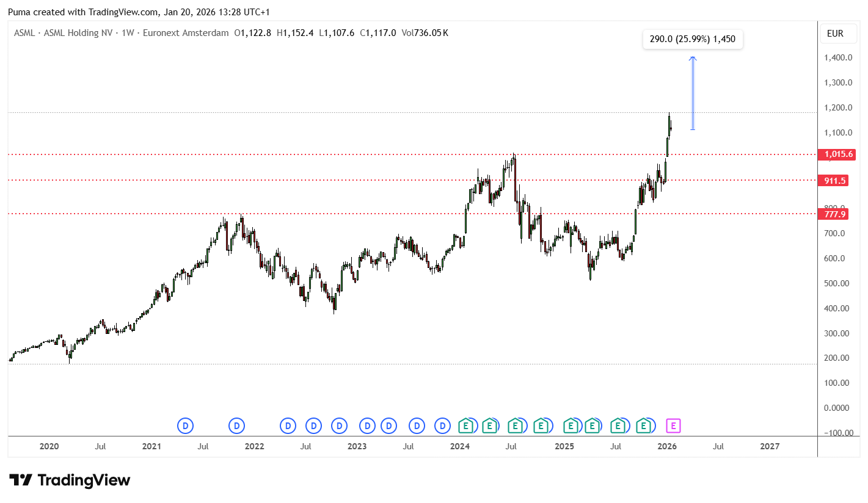868x503 pixels.
Task: Click the 400.00 price axis label
Action: pyautogui.click(x=836, y=308)
